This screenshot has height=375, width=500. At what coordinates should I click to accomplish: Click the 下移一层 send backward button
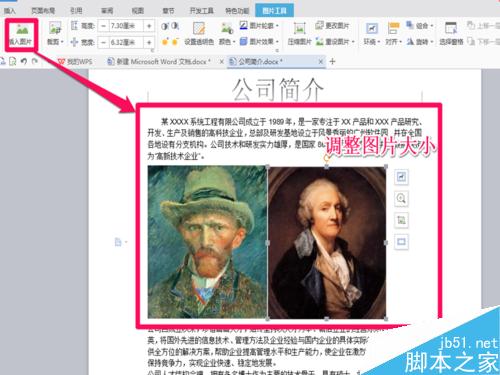(x=483, y=42)
